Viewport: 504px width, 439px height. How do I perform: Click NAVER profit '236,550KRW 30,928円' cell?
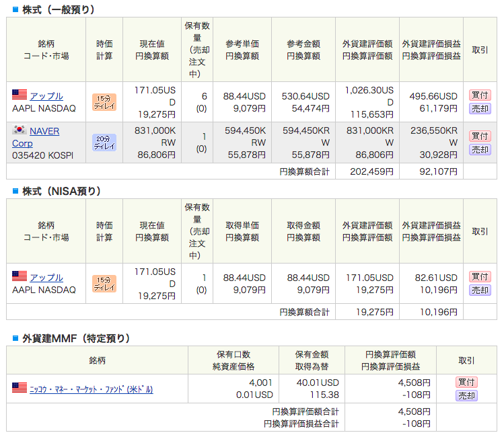tap(431, 143)
